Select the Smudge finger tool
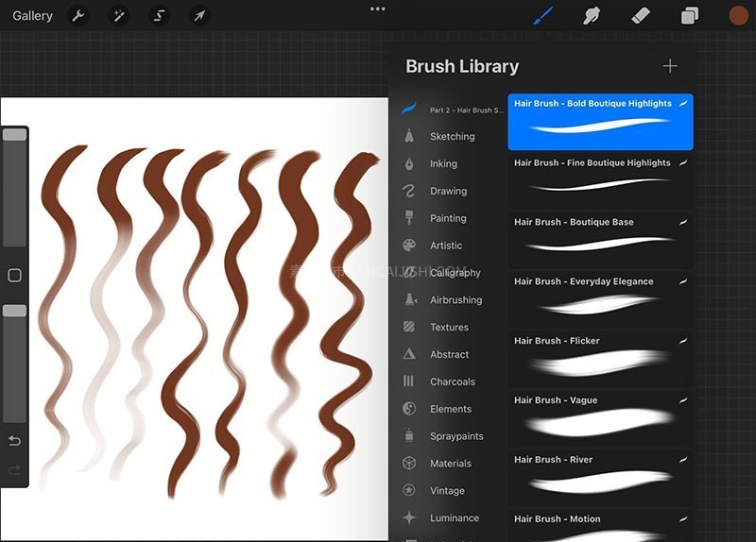The width and height of the screenshot is (756, 542). [592, 15]
